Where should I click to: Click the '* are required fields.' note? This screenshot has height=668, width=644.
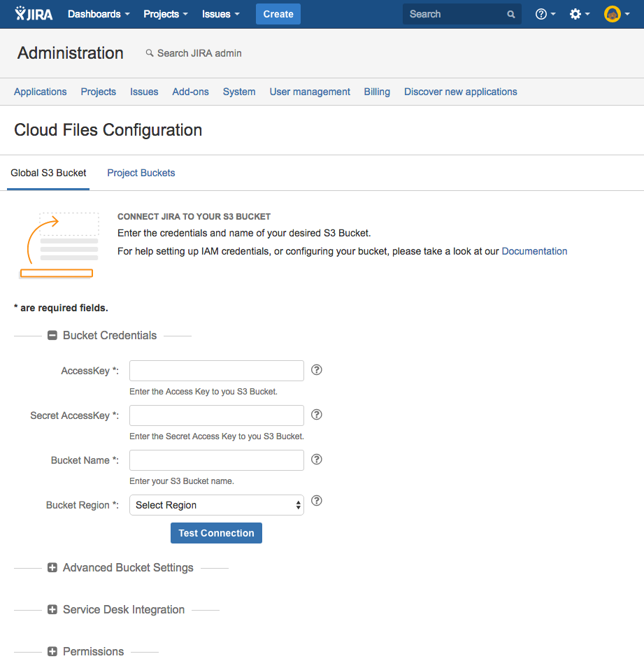coord(61,308)
